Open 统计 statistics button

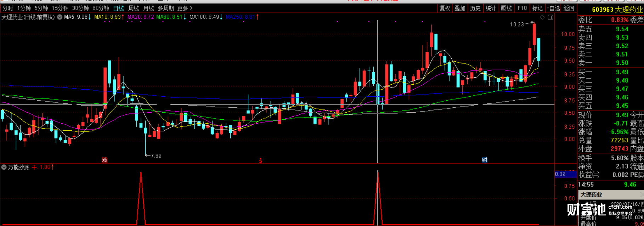point(491,8)
